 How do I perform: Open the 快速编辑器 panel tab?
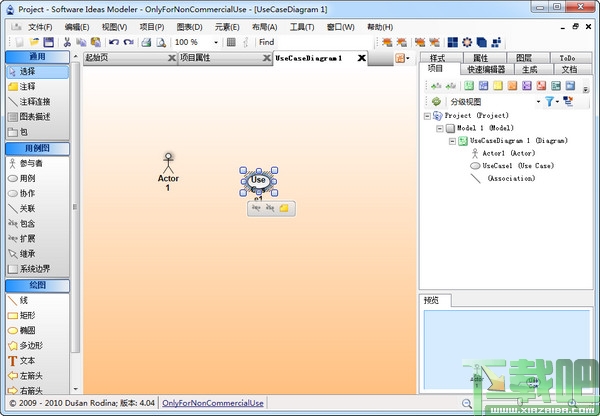[486, 70]
